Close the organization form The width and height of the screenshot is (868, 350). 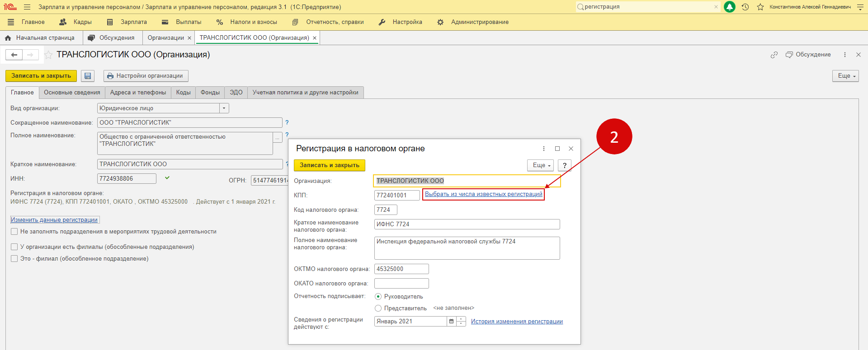(x=859, y=55)
